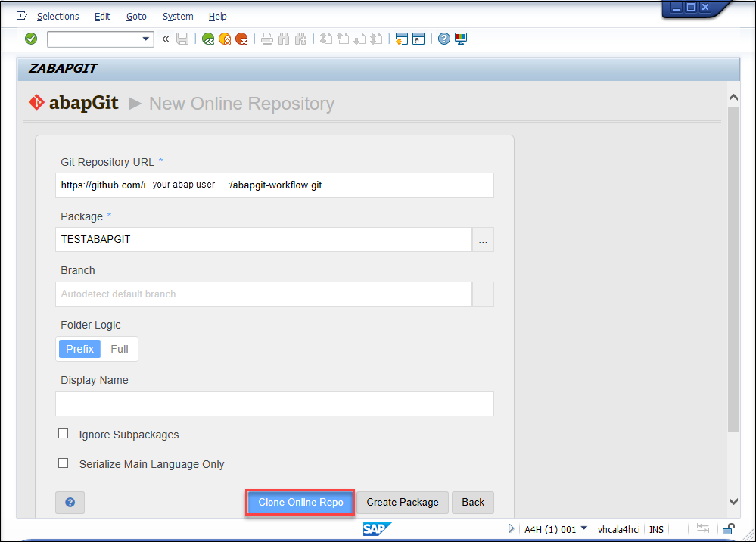Toggle the Serialize Main Language Only checkbox
Screen dimensions: 756x542
point(63,463)
